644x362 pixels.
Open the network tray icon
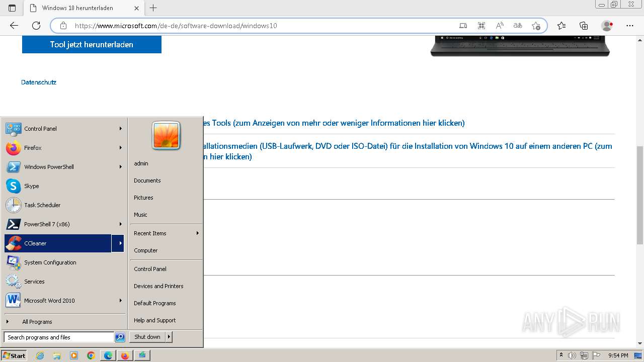click(584, 355)
